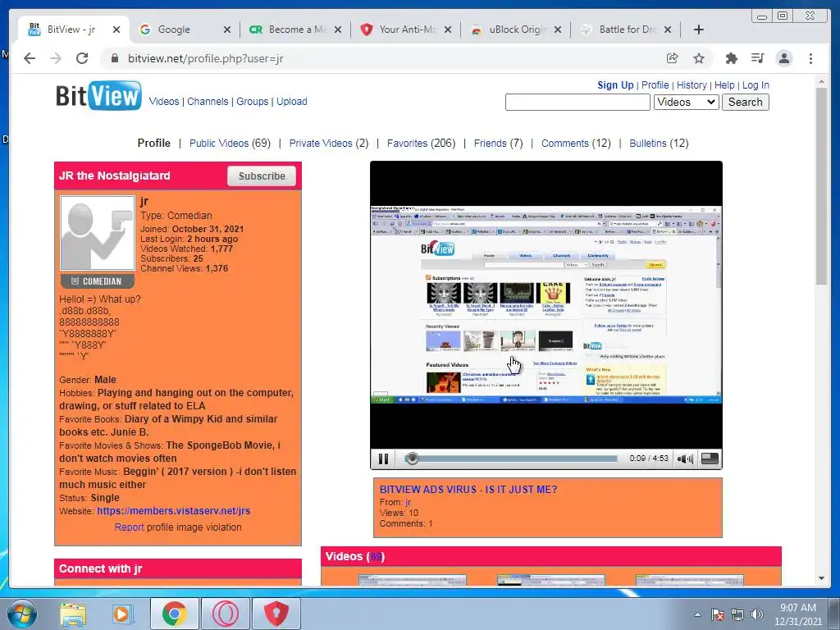Open Public Videos (69) section

click(230, 143)
